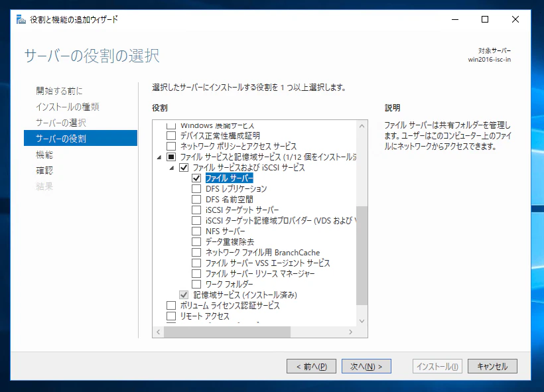Click the horizontal scrollbar thumb
Screen dimensions: 544x392
point(228,332)
